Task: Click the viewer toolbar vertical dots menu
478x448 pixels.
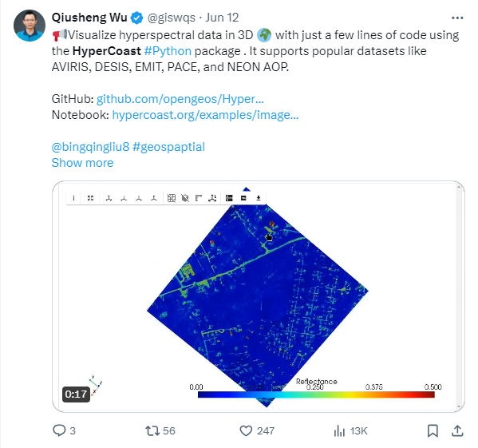Action: [x=73, y=198]
